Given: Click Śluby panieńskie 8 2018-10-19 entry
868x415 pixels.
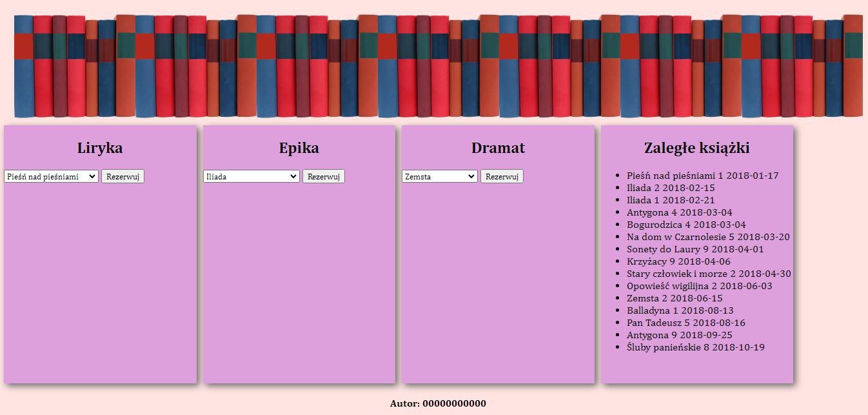Looking at the screenshot, I should (695, 347).
